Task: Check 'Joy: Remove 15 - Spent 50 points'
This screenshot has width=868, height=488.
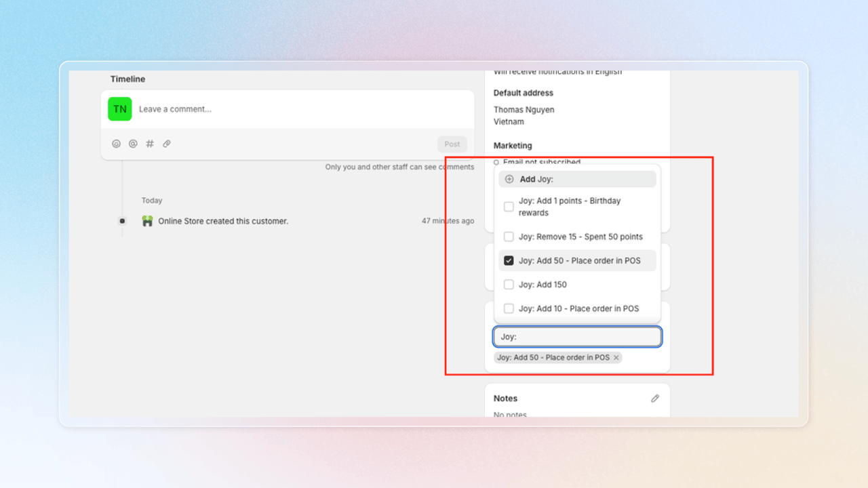Action: click(x=509, y=237)
